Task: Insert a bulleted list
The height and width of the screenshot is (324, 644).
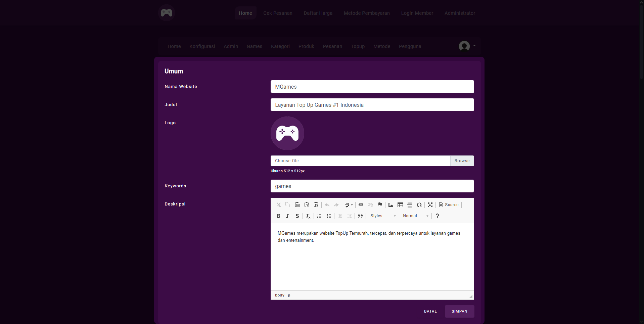Action: [329, 216]
